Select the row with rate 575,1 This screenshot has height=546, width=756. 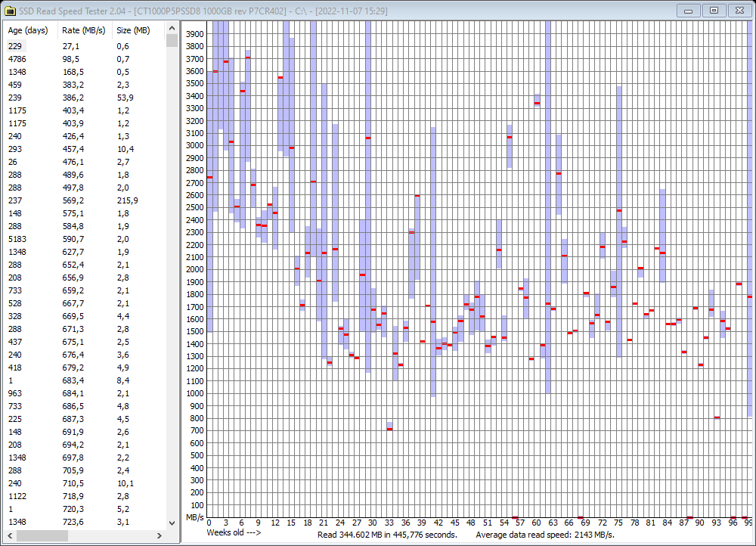(85, 213)
